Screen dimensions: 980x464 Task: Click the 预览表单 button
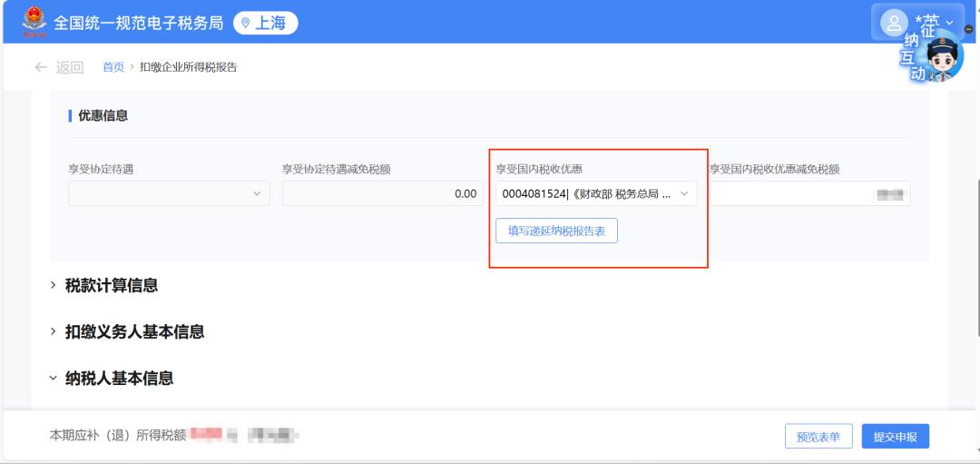(818, 437)
